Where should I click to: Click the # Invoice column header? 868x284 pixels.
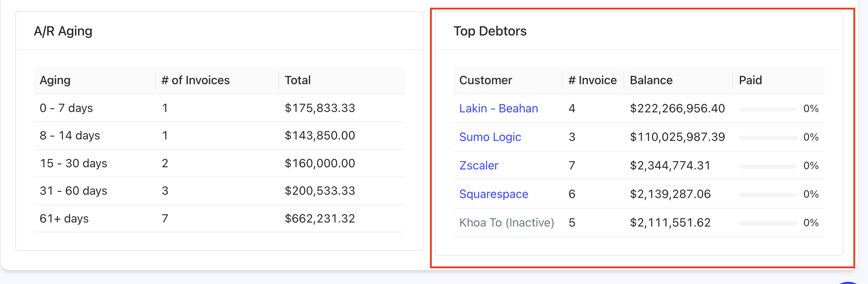592,80
